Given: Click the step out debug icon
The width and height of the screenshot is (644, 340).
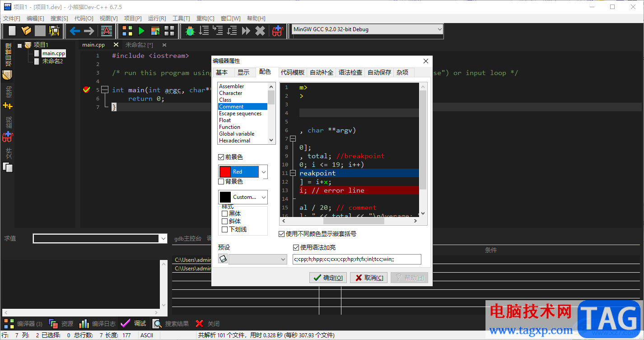Looking at the screenshot, I should (232, 31).
